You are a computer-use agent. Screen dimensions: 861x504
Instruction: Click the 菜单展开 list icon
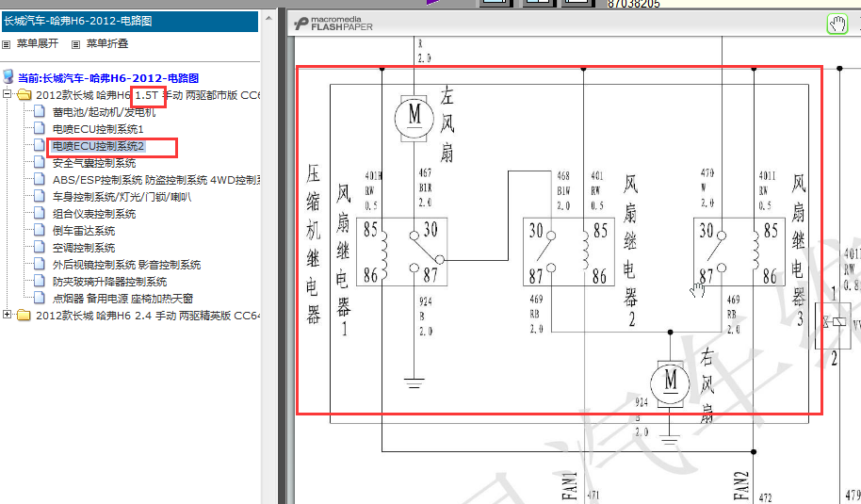[x=7, y=44]
